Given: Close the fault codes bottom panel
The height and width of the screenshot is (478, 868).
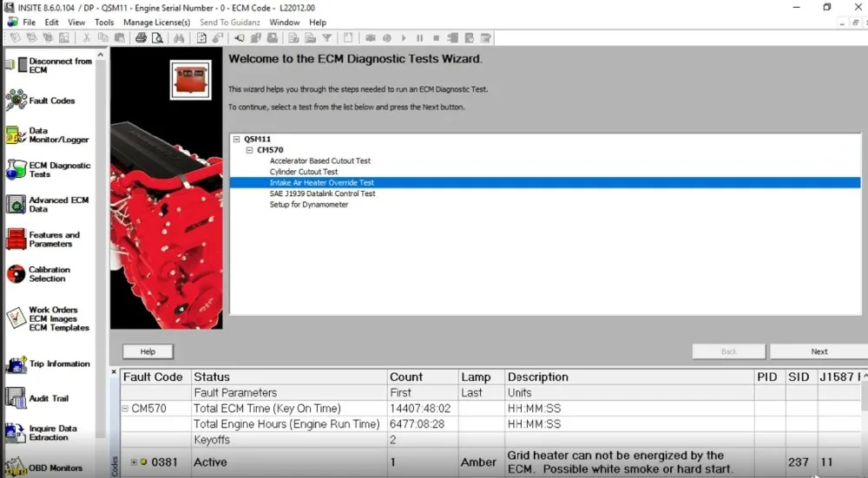Looking at the screenshot, I should point(114,372).
